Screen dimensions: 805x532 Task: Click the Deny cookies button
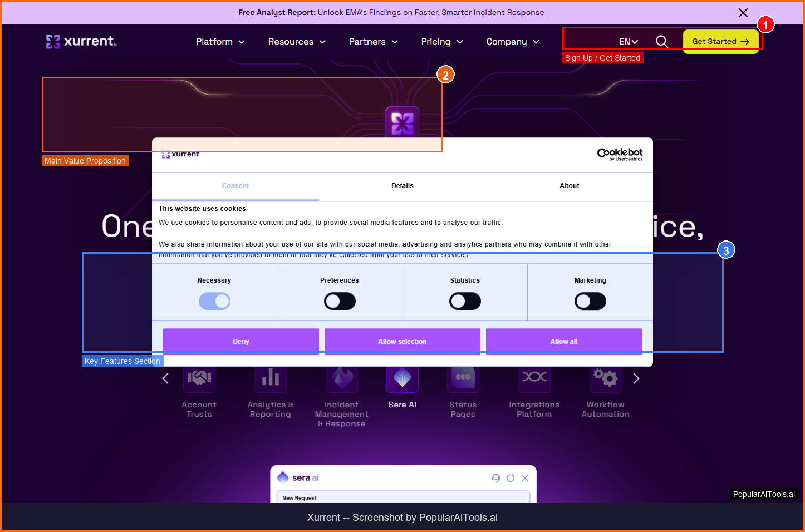[240, 341]
